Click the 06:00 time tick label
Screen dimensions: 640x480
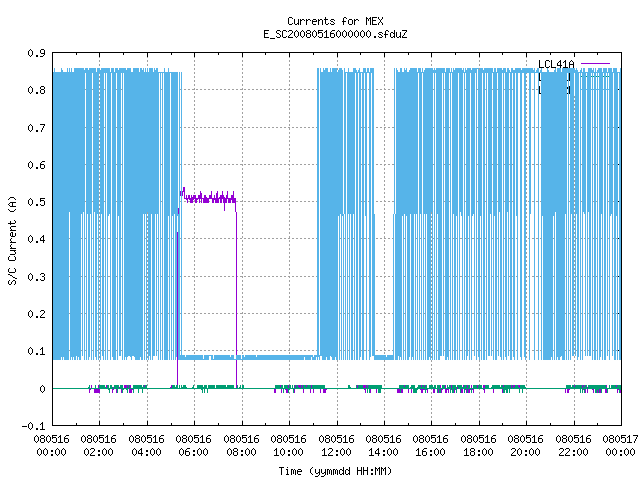coord(193,452)
